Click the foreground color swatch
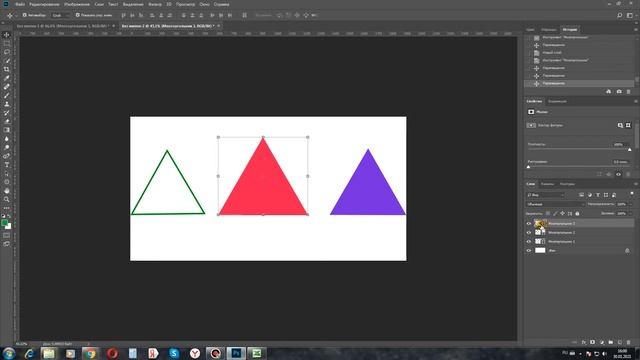The image size is (640, 360). pos(4,222)
